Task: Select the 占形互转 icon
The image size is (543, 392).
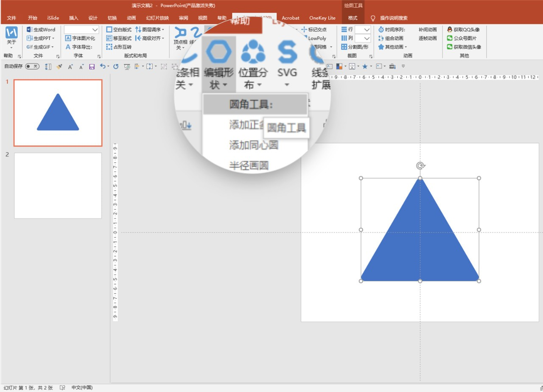Action: [109, 47]
